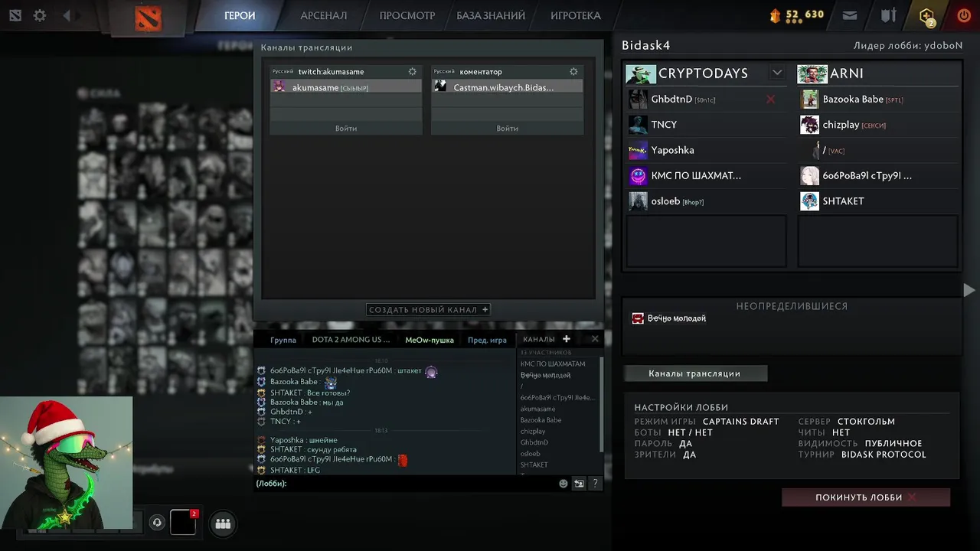The width and height of the screenshot is (980, 551).
Task: Click the chat pop-out icon beside emoticons
Action: point(579,484)
